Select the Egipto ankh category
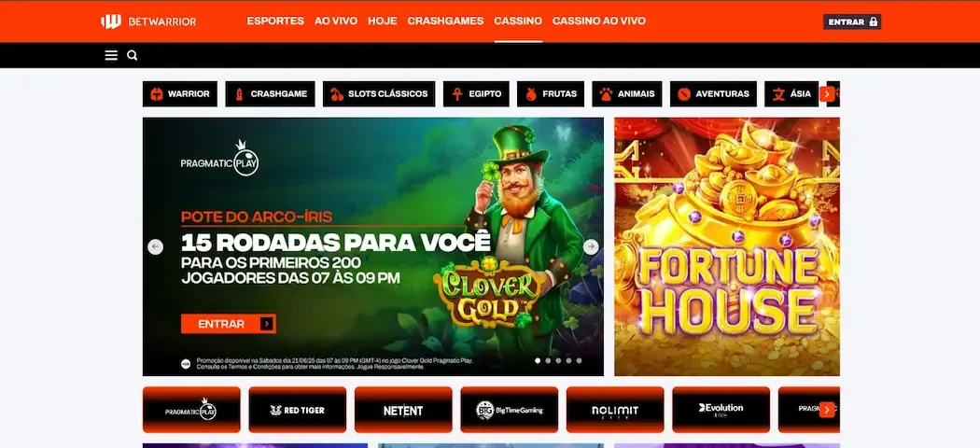The width and height of the screenshot is (980, 448). 476,94
